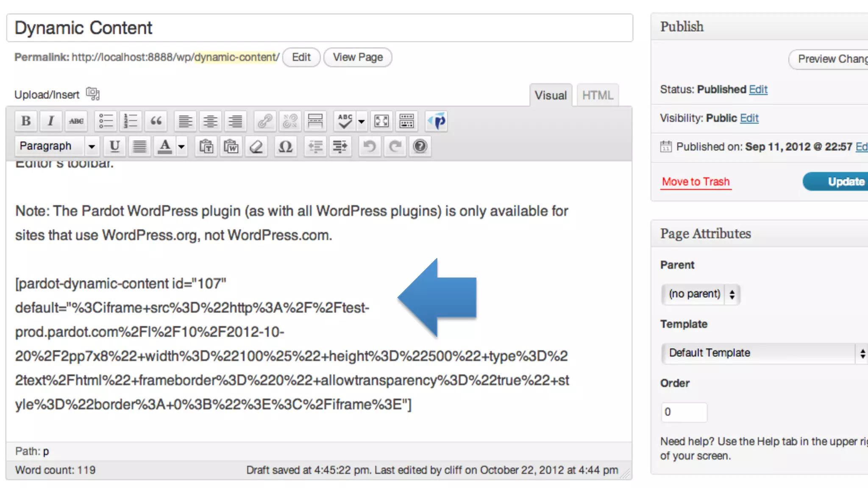This screenshot has height=488, width=868.
Task: Open the text color picker arrow
Action: (x=181, y=147)
